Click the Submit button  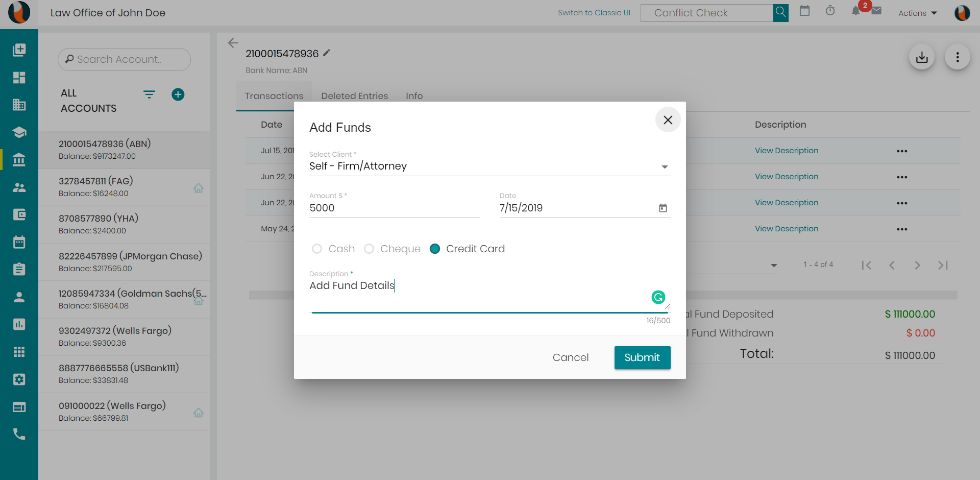pyautogui.click(x=642, y=357)
